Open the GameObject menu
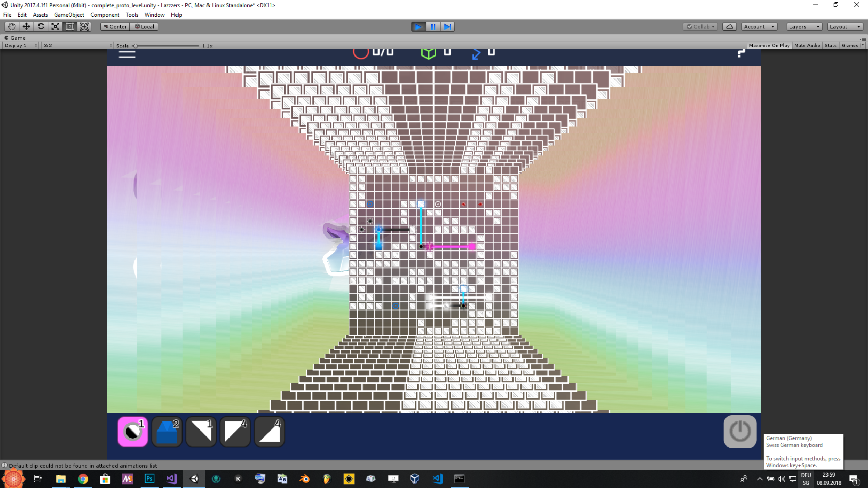This screenshot has height=488, width=868. point(69,15)
